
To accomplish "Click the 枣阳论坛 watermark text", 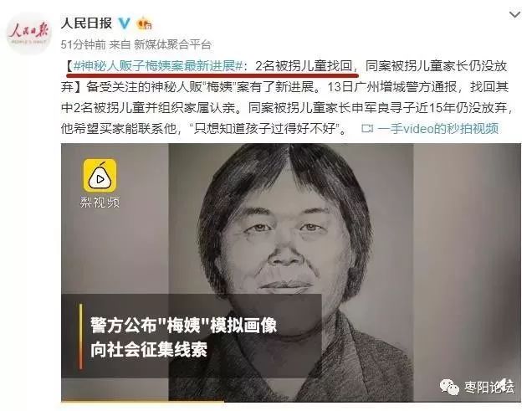I will [489, 388].
